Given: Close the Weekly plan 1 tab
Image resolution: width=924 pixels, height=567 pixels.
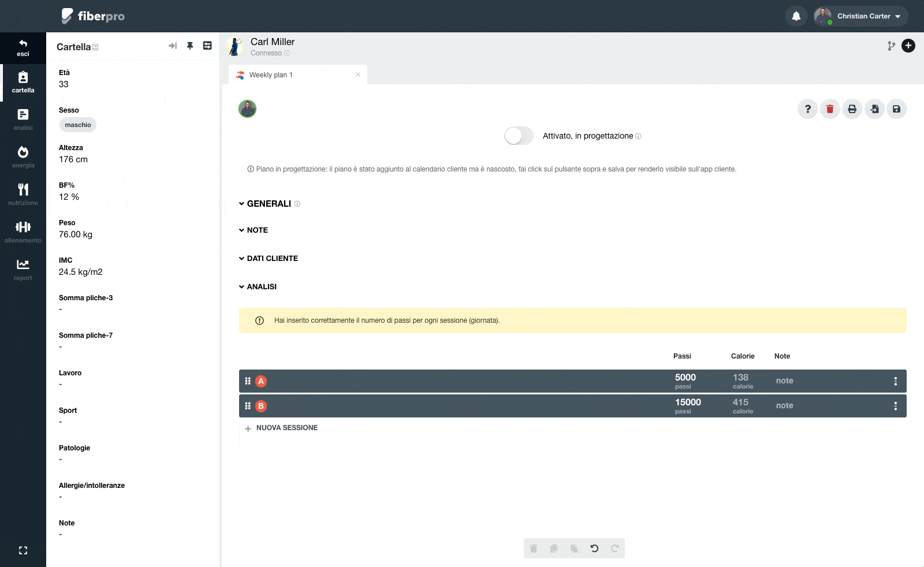Looking at the screenshot, I should click(x=358, y=74).
